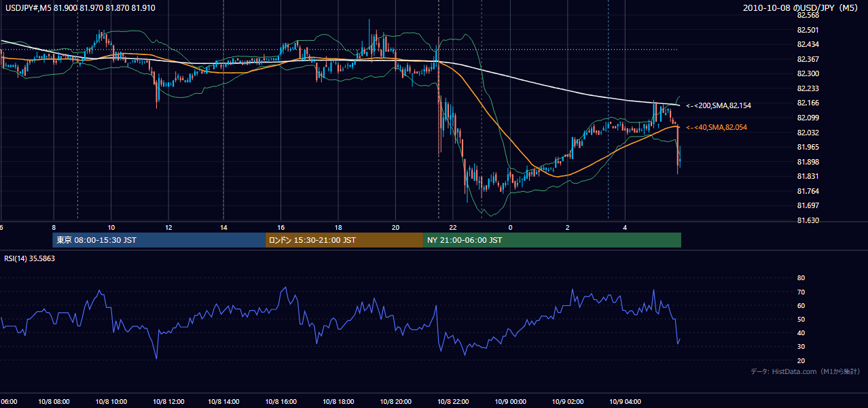Click the bottom time label 10/9 00:00
The width and height of the screenshot is (868, 408).
509,402
